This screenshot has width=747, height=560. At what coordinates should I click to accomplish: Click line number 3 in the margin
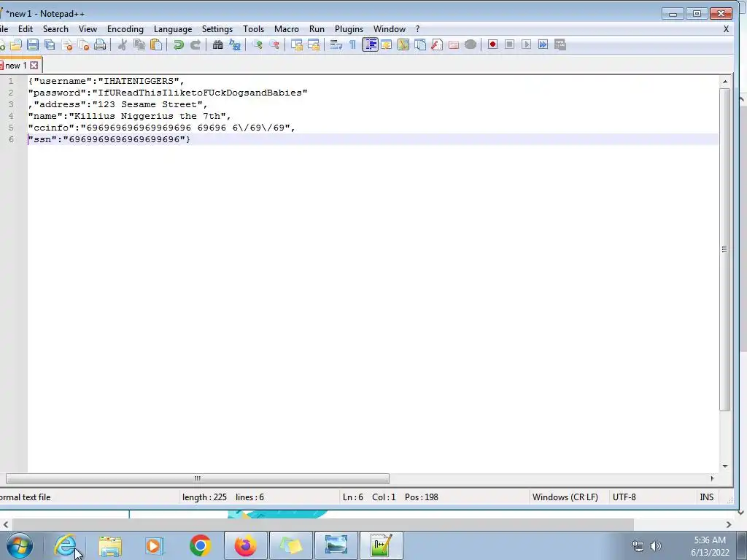(11, 104)
